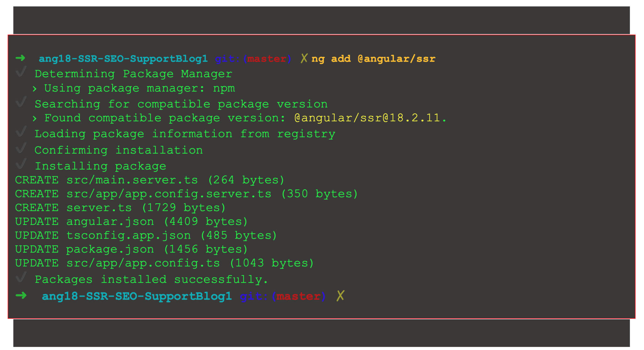Click the src/app/app.config.server.ts file path
The width and height of the screenshot is (644, 350).
(169, 194)
